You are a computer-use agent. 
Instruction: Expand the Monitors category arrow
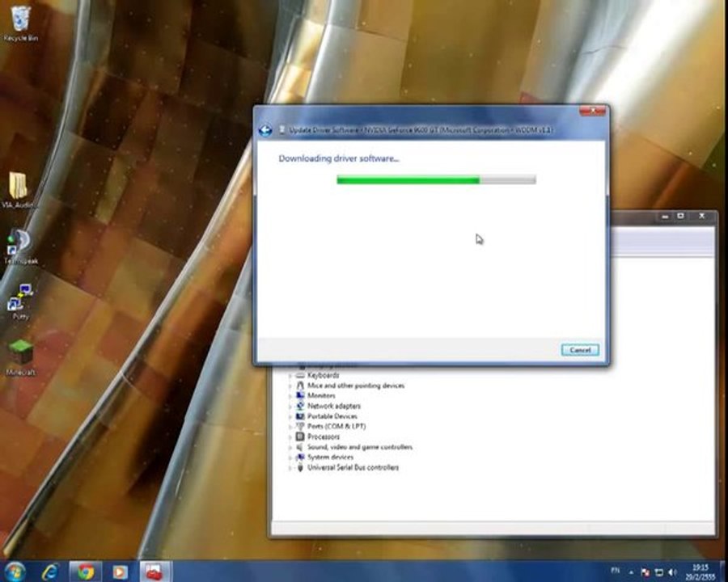click(290, 396)
